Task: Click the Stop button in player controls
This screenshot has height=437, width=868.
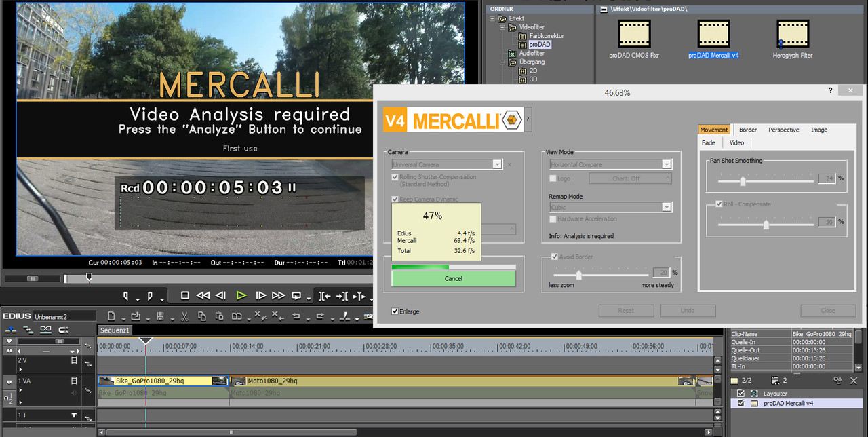Action: [x=184, y=296]
